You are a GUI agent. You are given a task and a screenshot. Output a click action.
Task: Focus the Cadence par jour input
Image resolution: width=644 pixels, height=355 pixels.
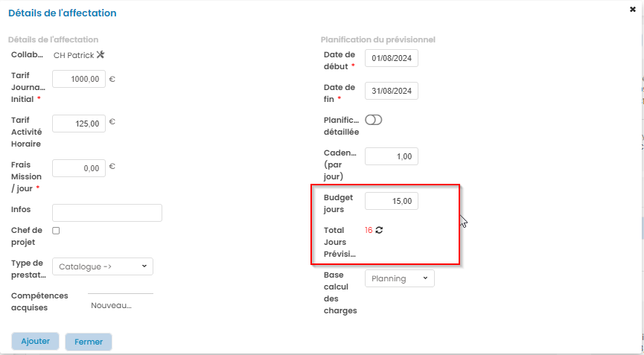(x=392, y=156)
